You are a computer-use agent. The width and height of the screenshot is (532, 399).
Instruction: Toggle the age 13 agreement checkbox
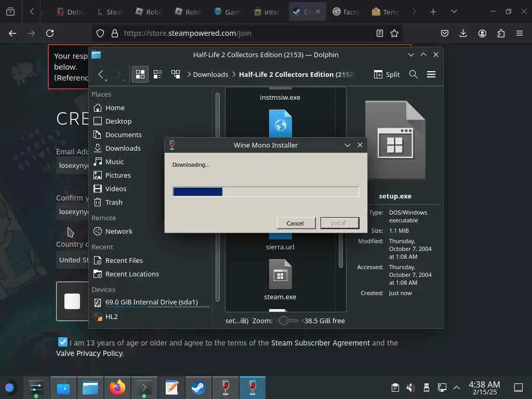(x=63, y=342)
